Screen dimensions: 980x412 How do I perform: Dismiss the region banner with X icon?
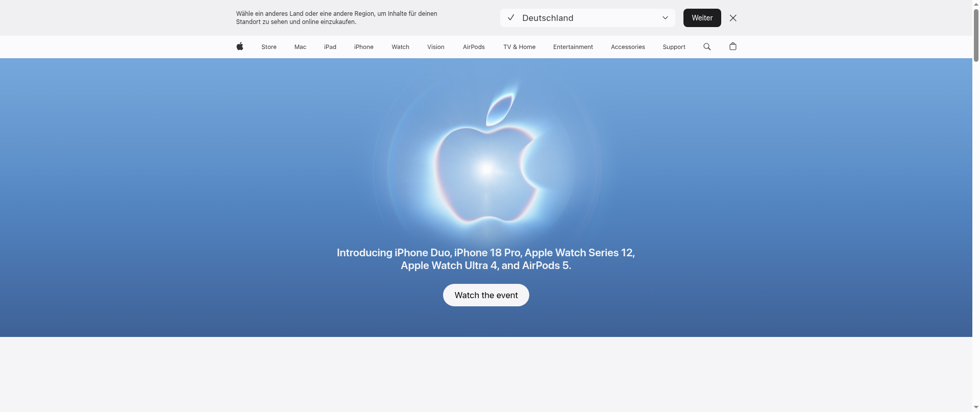tap(733, 18)
